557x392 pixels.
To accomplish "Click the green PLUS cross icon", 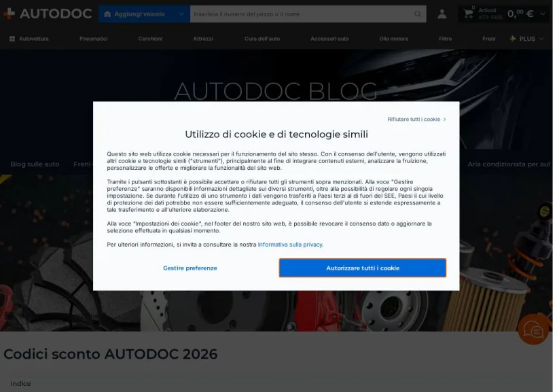I will pyautogui.click(x=512, y=39).
